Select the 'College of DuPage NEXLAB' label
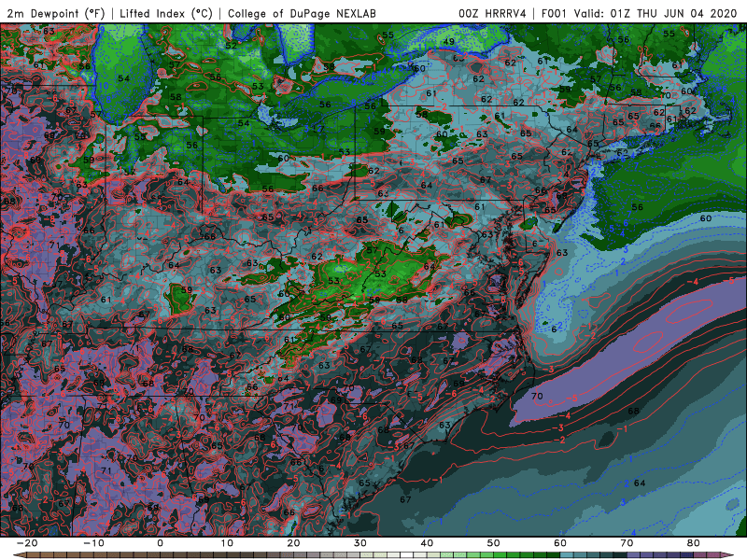 [302, 13]
